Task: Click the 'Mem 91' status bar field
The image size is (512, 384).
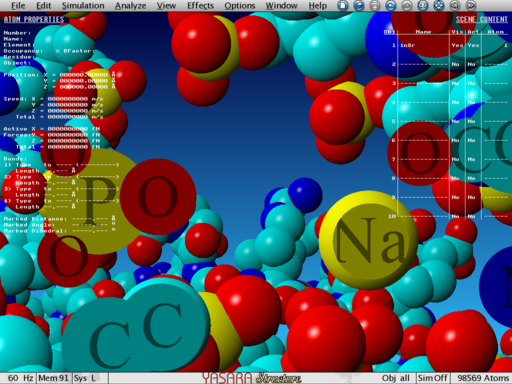Action: click(53, 378)
